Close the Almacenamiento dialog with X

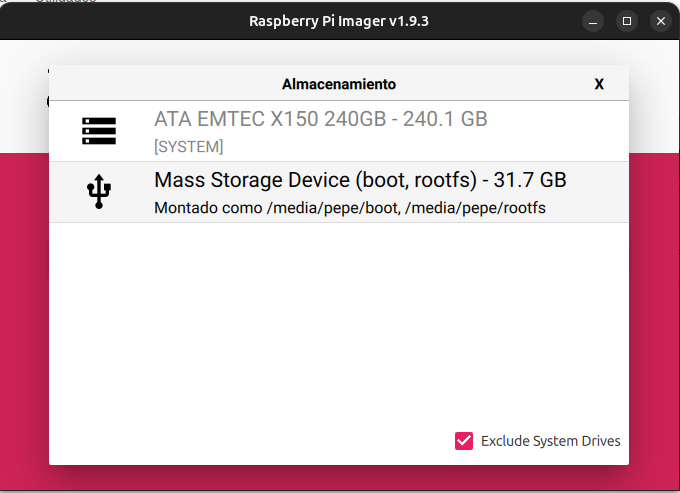[x=599, y=84]
